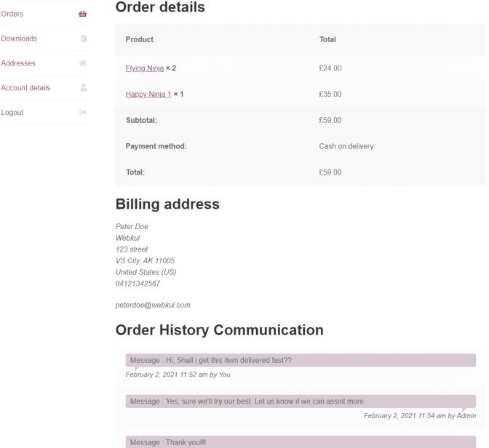Click the message asking about fast delivery
The image size is (489, 448).
tap(301, 361)
